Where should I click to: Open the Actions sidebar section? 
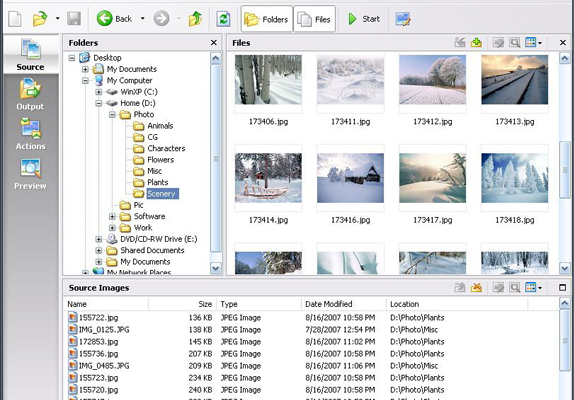click(30, 134)
